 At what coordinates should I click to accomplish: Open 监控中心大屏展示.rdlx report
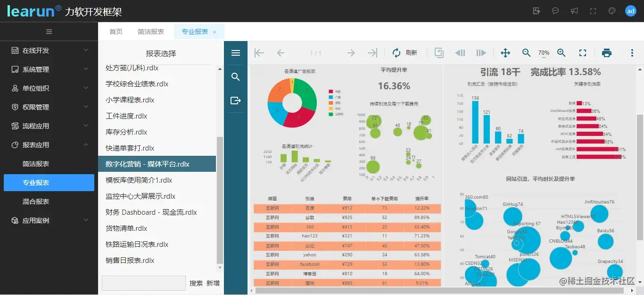click(x=157, y=196)
